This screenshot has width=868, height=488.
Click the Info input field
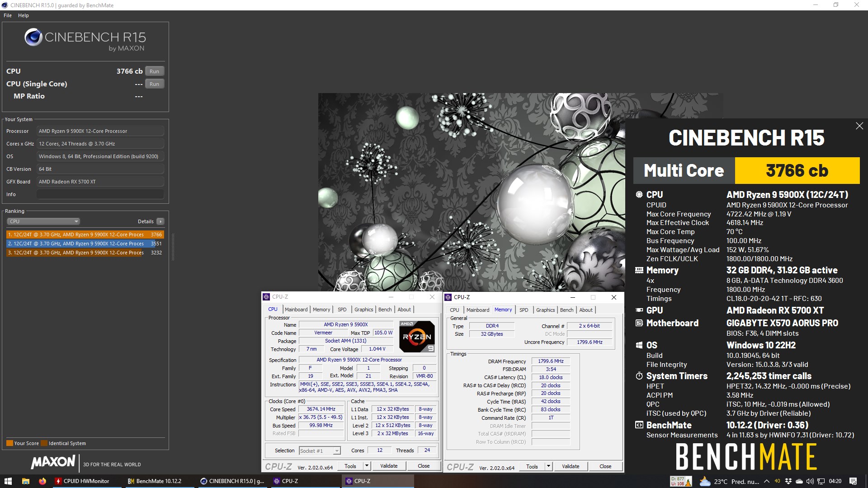(x=100, y=194)
